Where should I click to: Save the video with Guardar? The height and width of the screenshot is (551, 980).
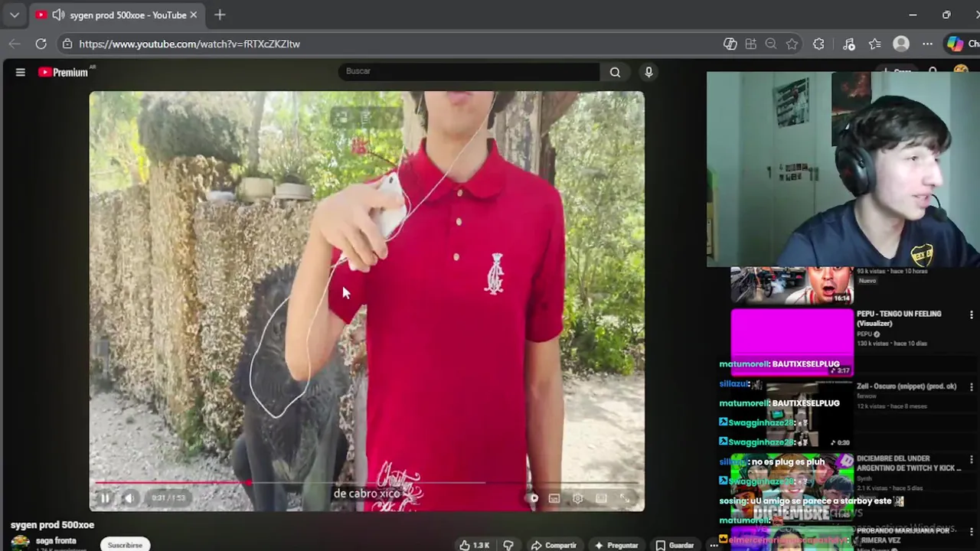(x=675, y=545)
